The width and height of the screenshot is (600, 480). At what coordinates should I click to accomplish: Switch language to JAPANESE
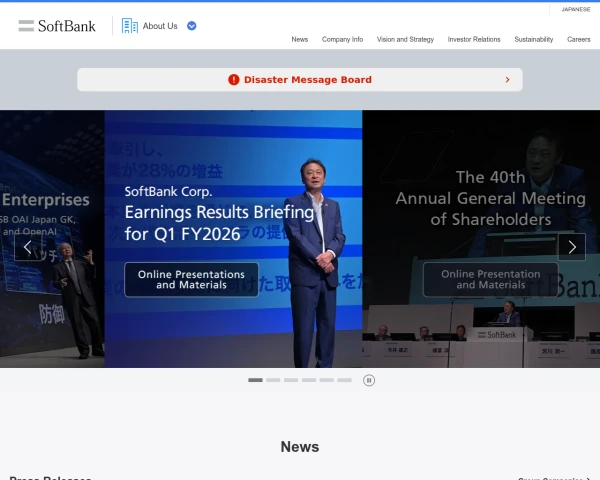click(x=576, y=9)
